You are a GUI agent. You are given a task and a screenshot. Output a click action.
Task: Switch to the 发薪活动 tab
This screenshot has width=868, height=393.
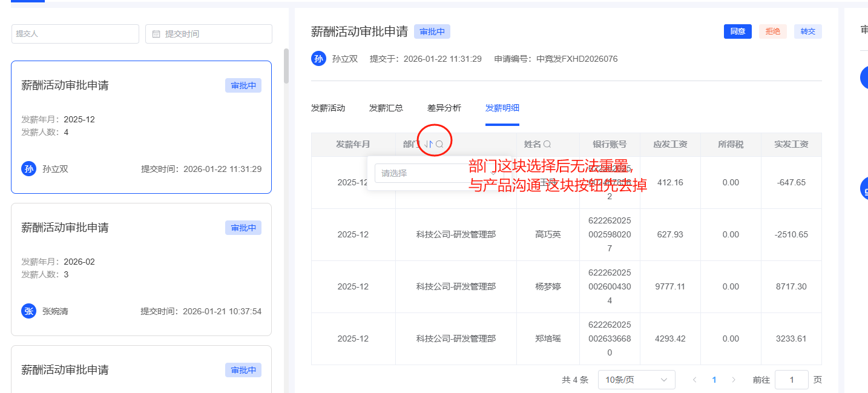click(x=328, y=108)
